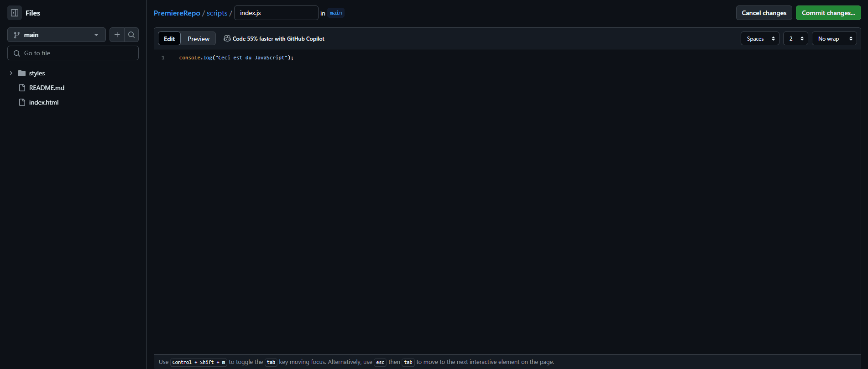Select the Edit tab
Viewport: 868px width, 369px height.
pyautogui.click(x=169, y=39)
